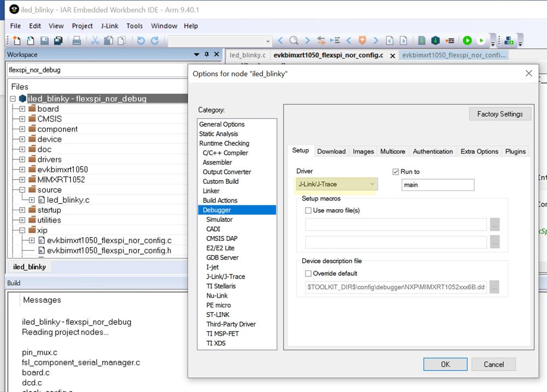Click the Find Next arrow right of magnifier
This screenshot has width=547, height=392.
307,41
